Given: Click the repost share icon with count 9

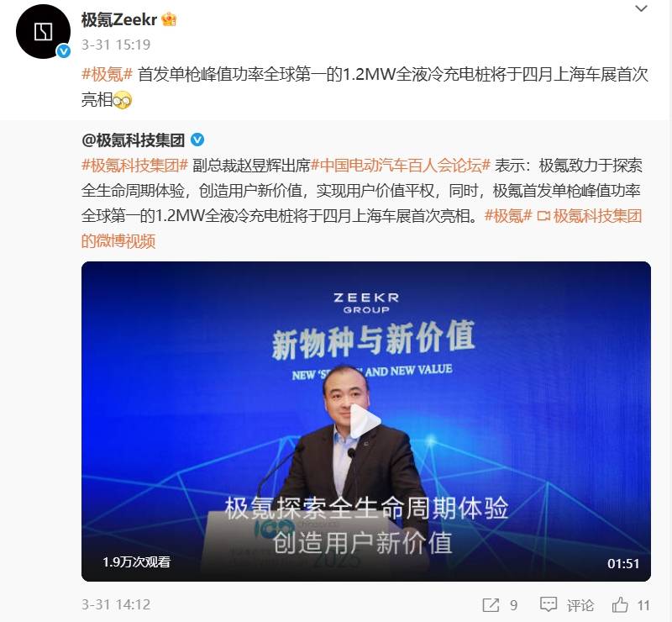Looking at the screenshot, I should [491, 605].
